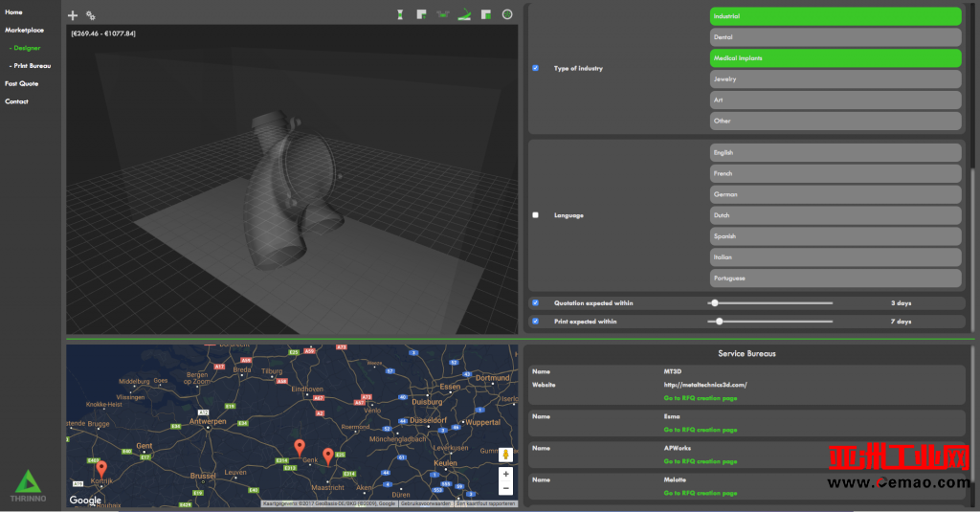This screenshot has width=980, height=512.
Task: Select Portuguese language option
Action: 835,278
